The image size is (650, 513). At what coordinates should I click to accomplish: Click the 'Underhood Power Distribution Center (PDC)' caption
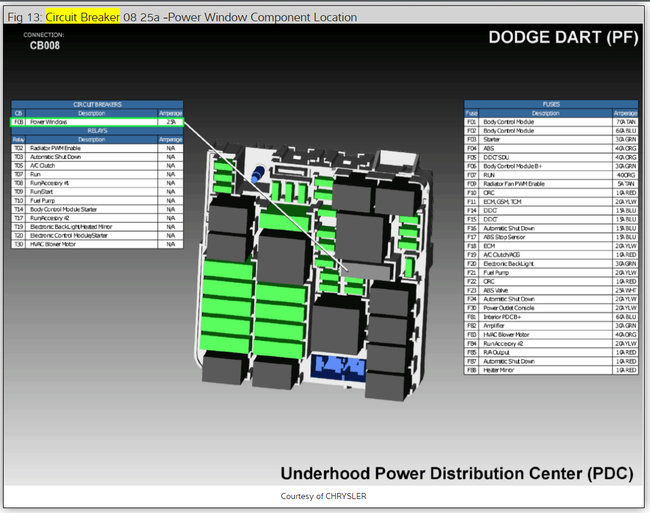(457, 474)
